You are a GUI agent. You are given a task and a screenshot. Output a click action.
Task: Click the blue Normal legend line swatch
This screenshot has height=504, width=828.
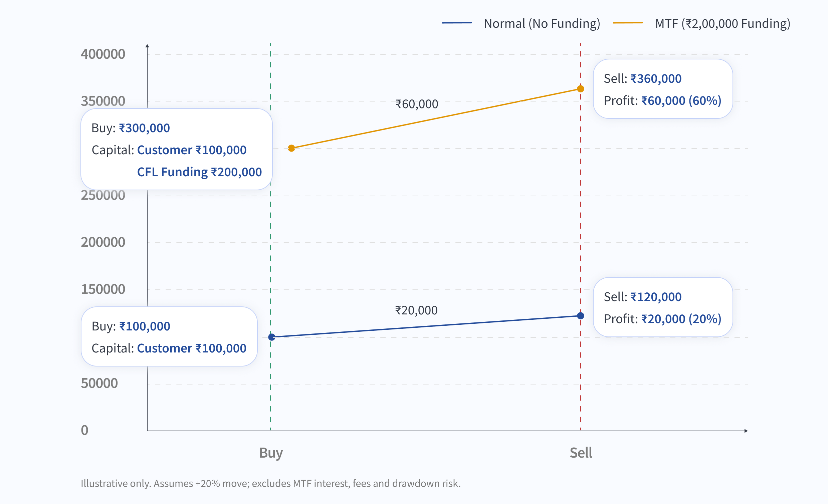pos(457,23)
